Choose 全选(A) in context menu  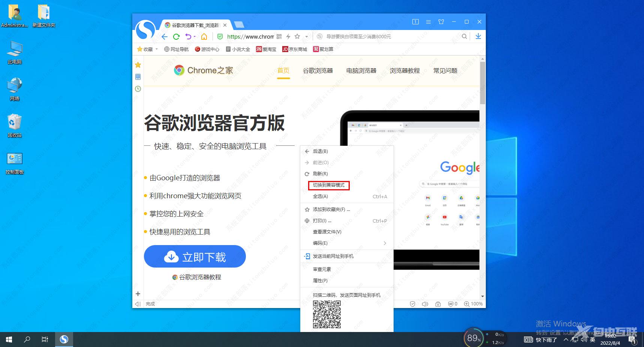(x=347, y=196)
